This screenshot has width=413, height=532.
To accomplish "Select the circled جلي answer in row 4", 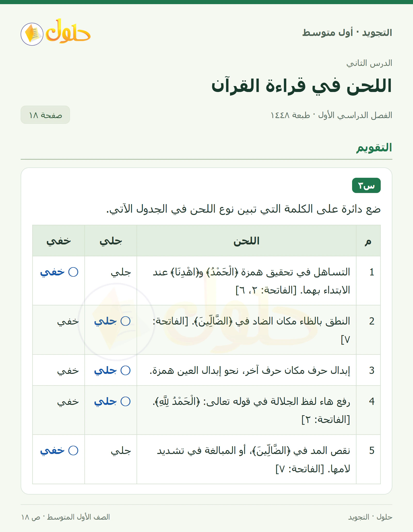I will [x=112, y=402].
